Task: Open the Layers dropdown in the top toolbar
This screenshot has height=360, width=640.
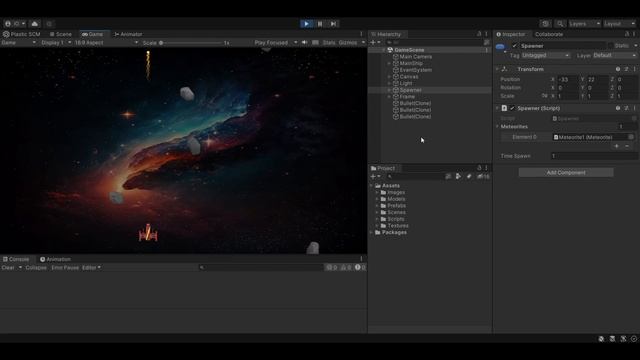Action: tap(584, 24)
